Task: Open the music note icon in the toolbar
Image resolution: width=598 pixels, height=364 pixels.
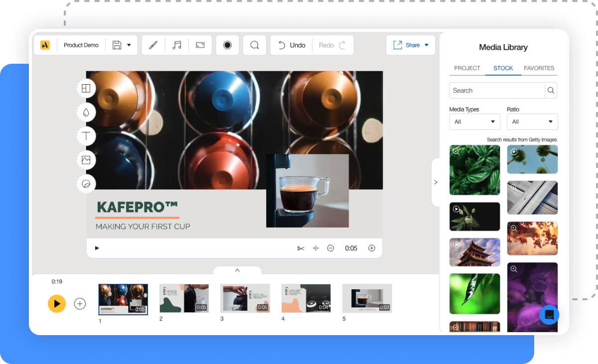Action: click(176, 45)
